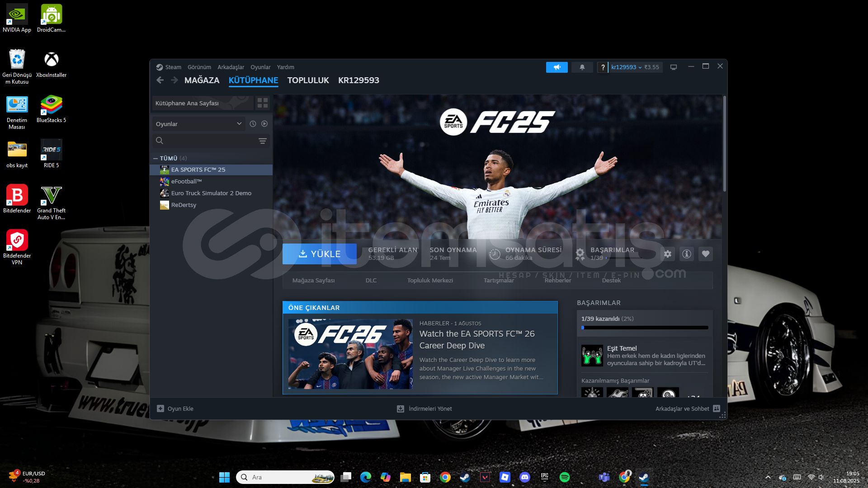Open the FC 26 news thumbnail

(350, 354)
